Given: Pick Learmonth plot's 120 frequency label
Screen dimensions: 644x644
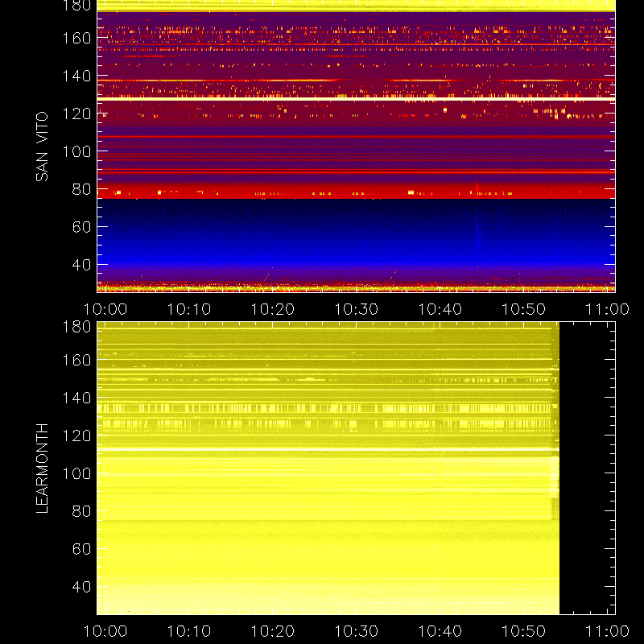Looking at the screenshot, I should (76, 436).
